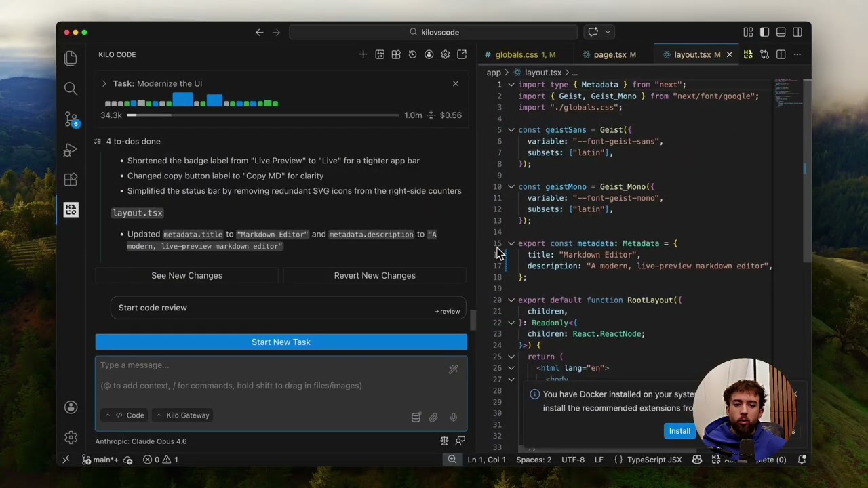Open the Kilo Gateway provider dropdown
Viewport: 868px width, 488px height.
[182, 415]
